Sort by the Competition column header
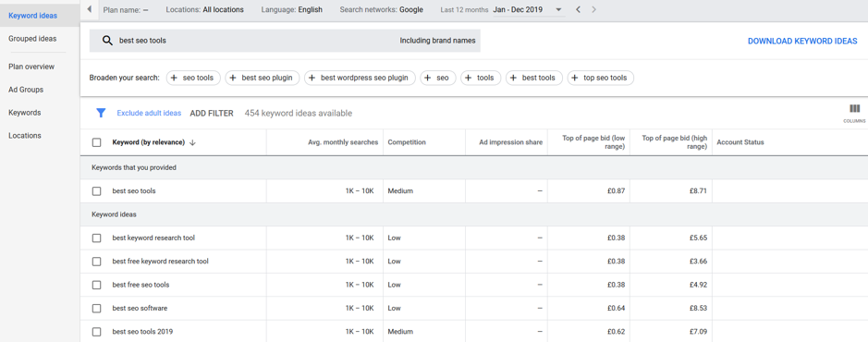 pos(407,142)
